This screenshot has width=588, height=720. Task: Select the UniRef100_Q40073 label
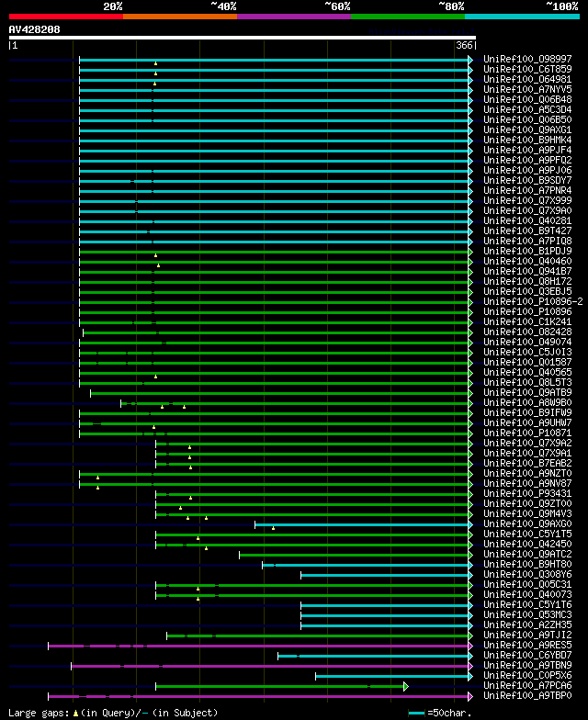(x=527, y=595)
